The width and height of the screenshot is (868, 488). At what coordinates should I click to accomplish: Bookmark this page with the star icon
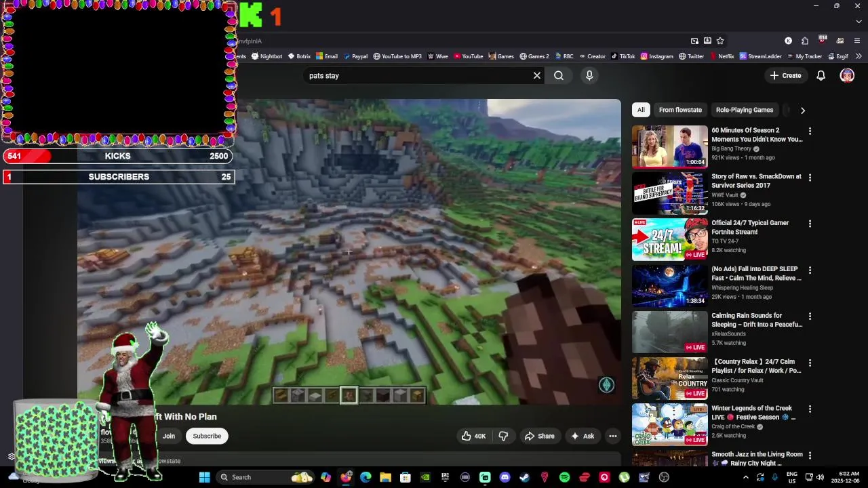coord(720,41)
